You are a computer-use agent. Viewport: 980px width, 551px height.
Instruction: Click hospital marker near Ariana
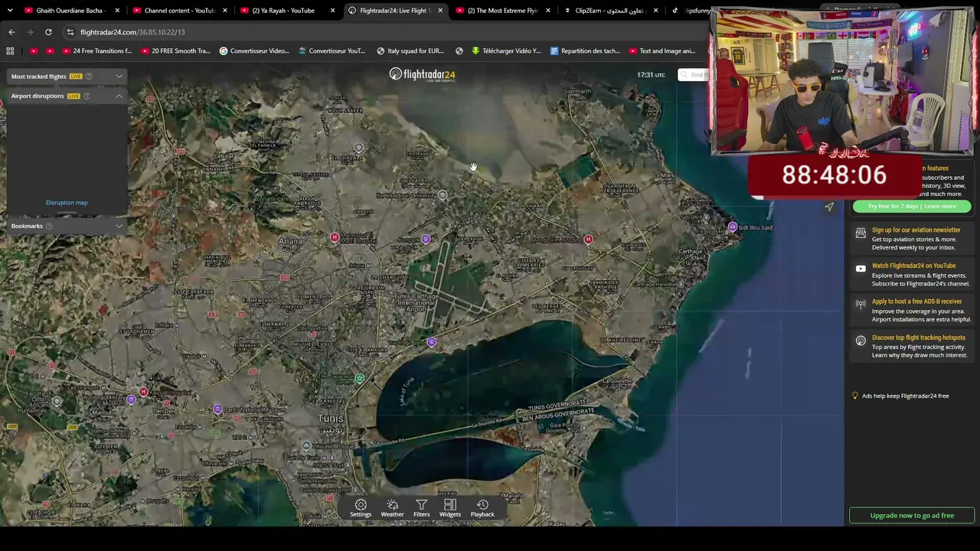(x=335, y=238)
